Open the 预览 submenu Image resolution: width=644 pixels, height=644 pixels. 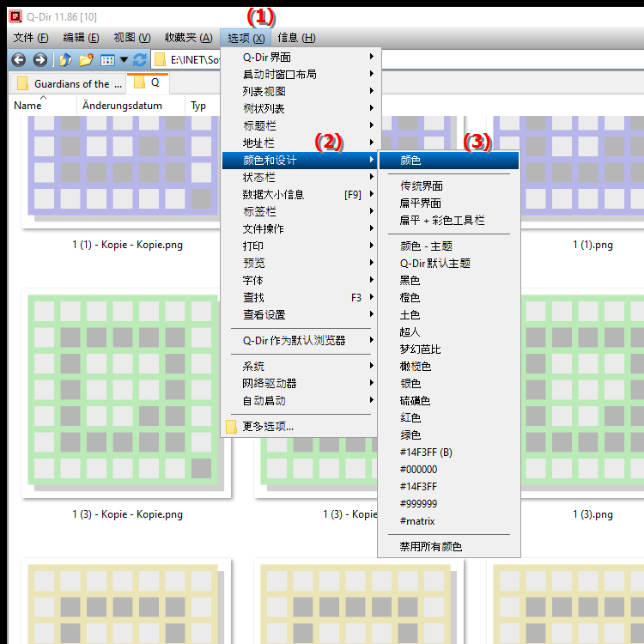click(x=299, y=264)
